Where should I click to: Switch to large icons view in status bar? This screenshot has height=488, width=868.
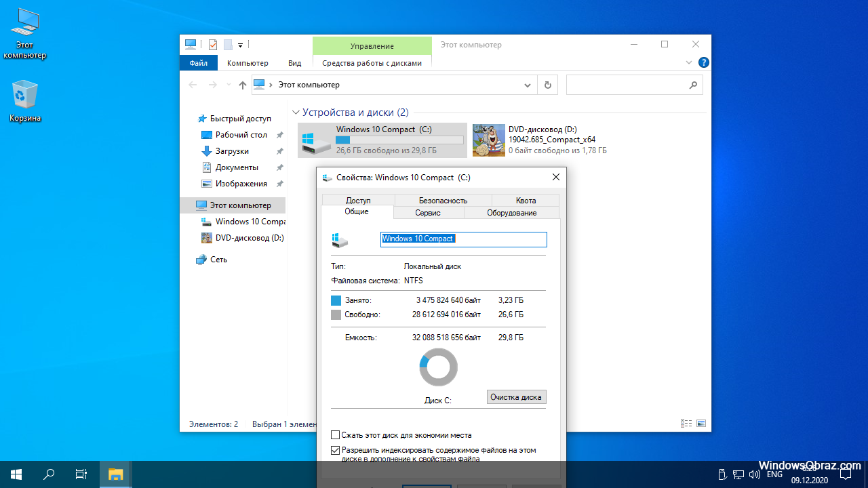point(701,424)
